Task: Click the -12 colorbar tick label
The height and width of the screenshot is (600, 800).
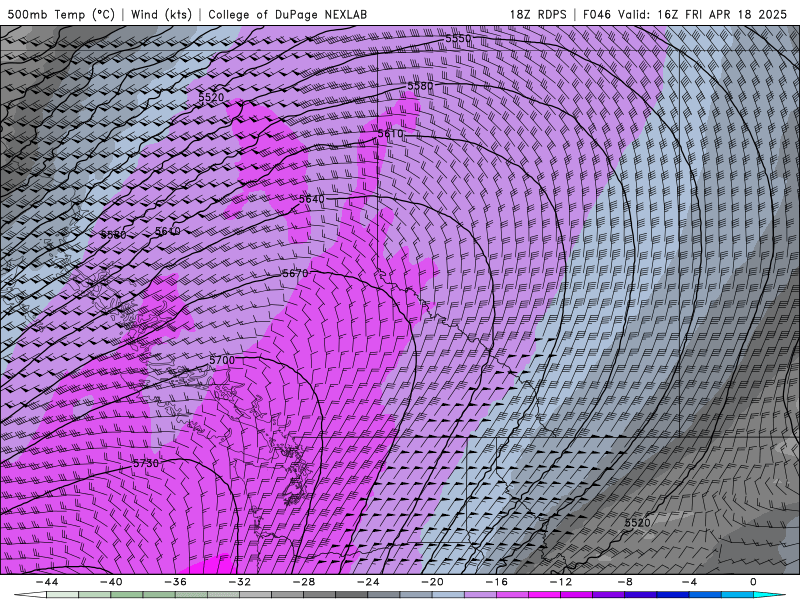Action: coord(561,582)
